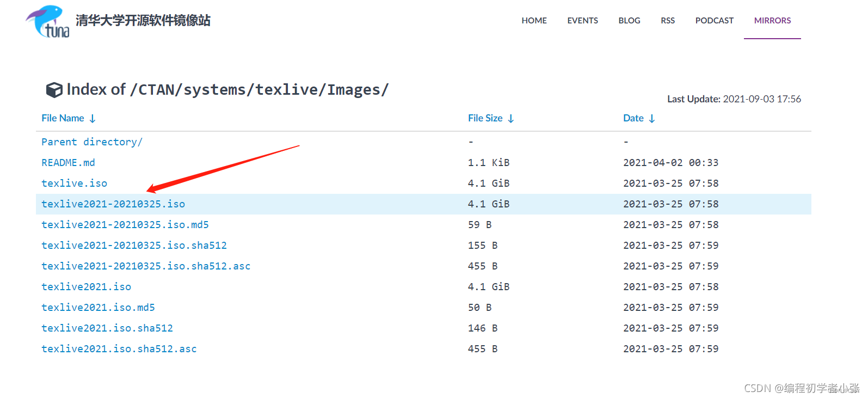868x398 pixels.
Task: Click the box icon beside Index of
Action: pyautogui.click(x=54, y=90)
